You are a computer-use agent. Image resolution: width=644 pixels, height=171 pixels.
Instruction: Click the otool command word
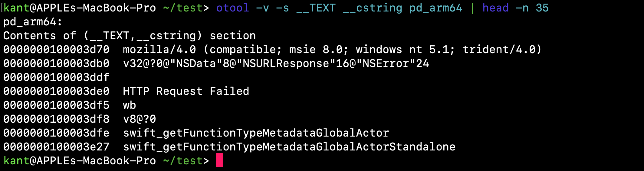click(232, 8)
